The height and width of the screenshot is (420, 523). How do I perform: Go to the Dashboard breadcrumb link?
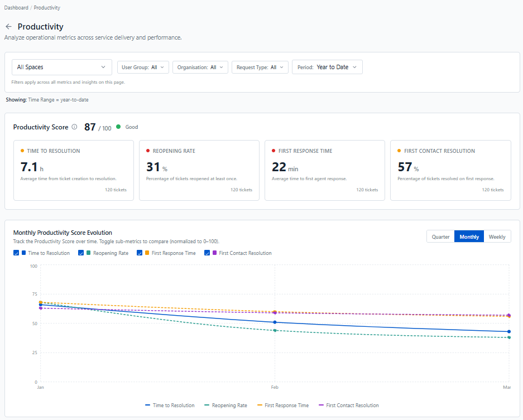tap(16, 8)
